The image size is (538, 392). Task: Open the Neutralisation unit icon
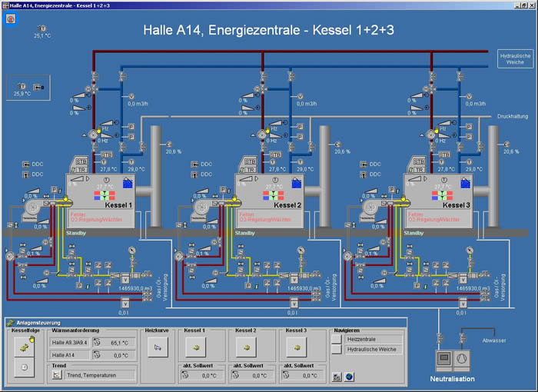click(x=451, y=360)
